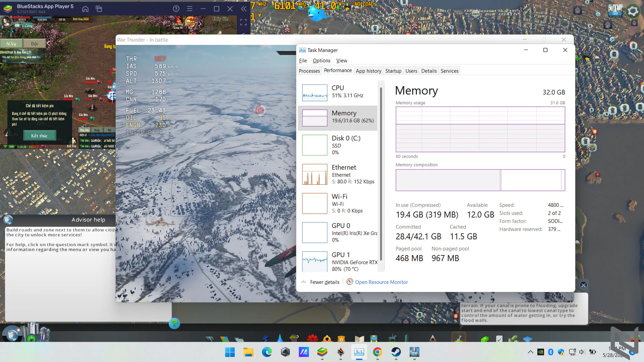644x362 pixels.
Task: Open the Steam icon in taskbar
Action: 396,352
